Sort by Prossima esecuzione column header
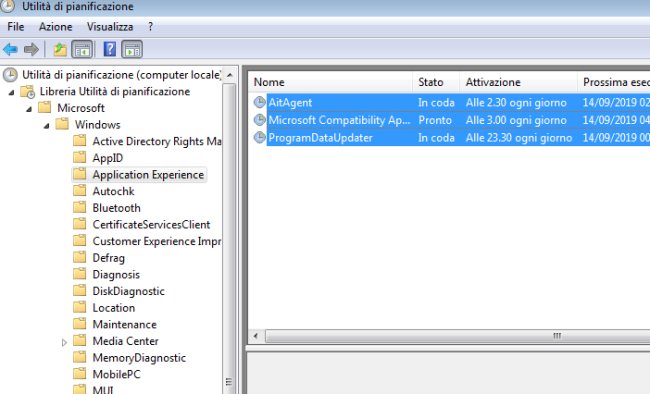Image resolution: width=650 pixels, height=394 pixels. [x=614, y=82]
